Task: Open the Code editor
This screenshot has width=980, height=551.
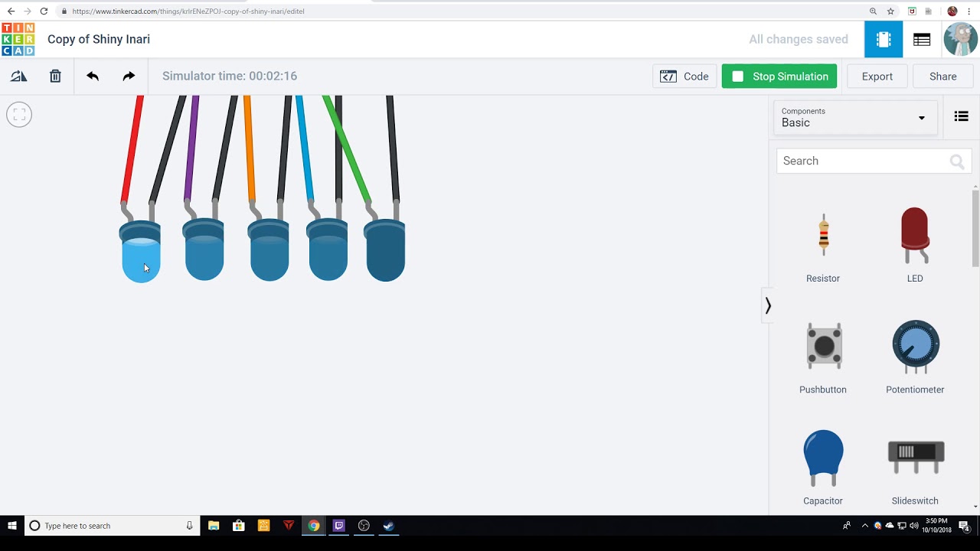Action: (684, 77)
